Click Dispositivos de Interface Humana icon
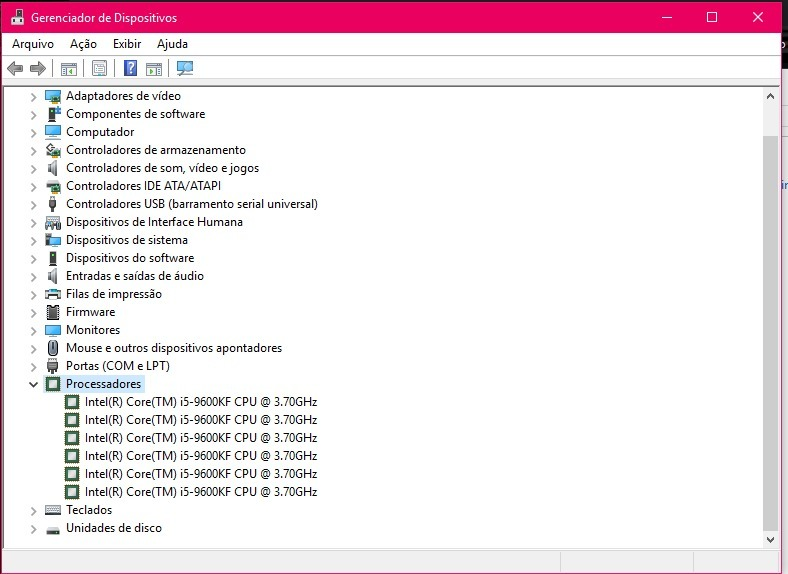This screenshot has height=574, width=788. pos(53,222)
